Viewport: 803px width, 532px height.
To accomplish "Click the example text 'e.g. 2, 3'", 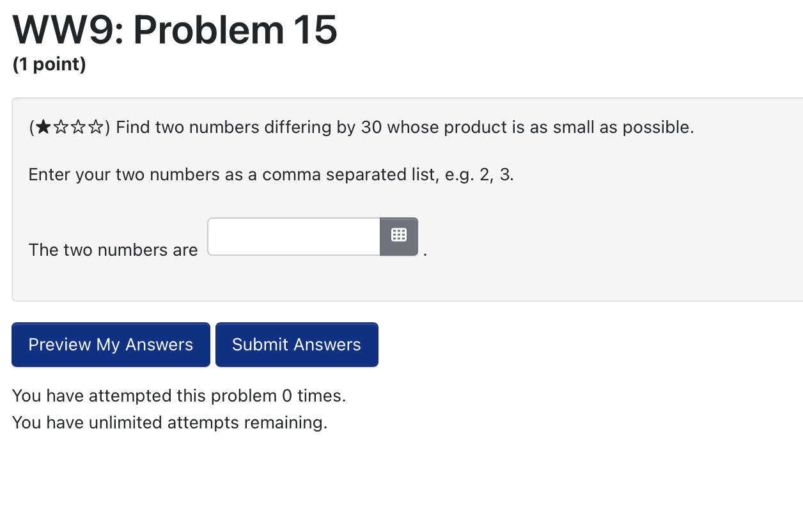I will [473, 175].
